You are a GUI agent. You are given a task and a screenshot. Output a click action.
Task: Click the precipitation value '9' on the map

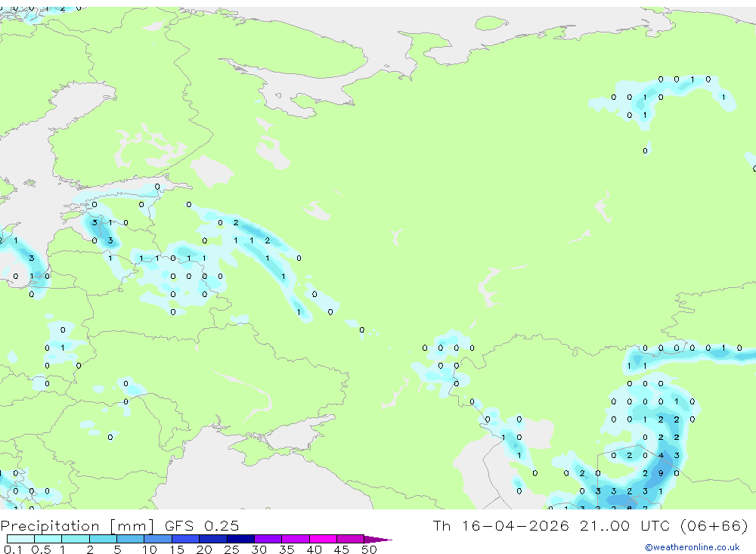click(661, 473)
